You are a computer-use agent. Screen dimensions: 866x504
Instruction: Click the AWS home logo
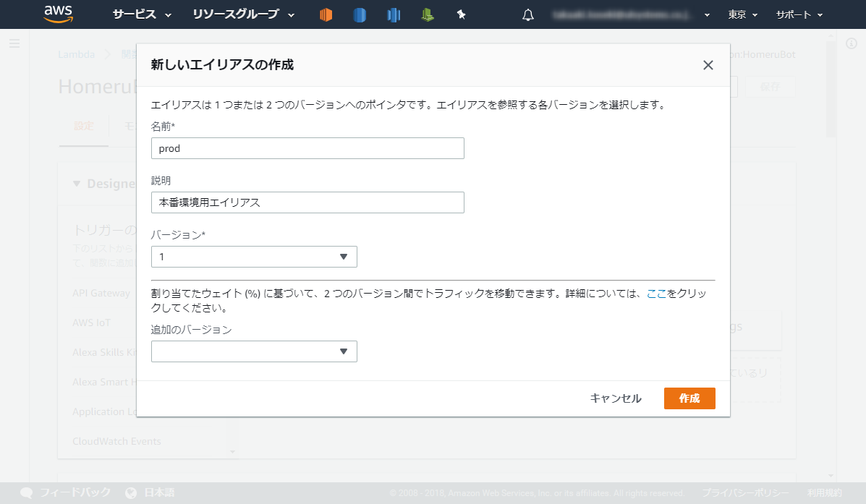point(58,14)
